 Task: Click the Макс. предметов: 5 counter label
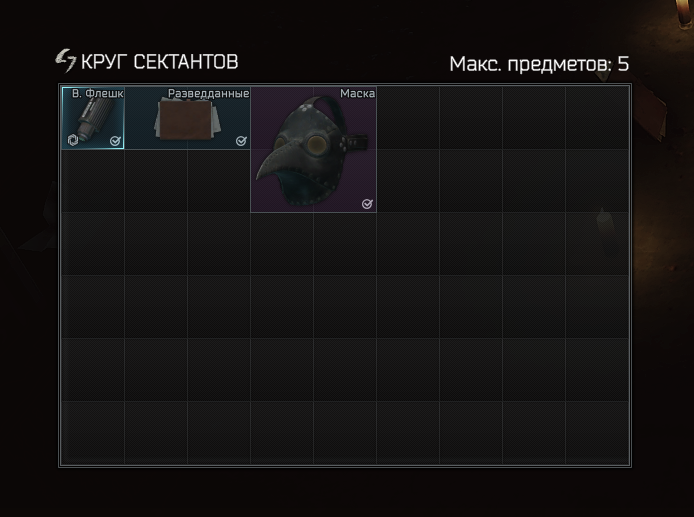coord(539,64)
